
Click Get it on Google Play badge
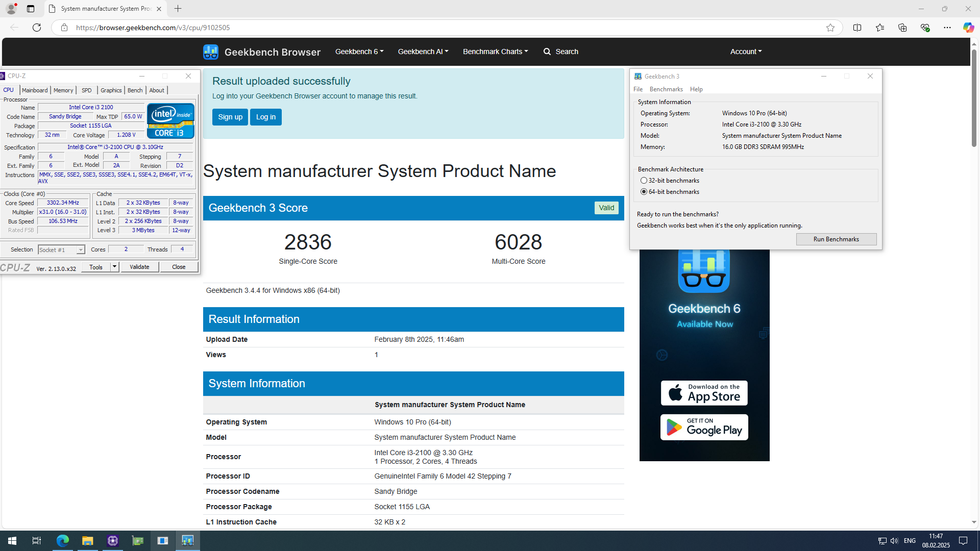click(x=704, y=427)
